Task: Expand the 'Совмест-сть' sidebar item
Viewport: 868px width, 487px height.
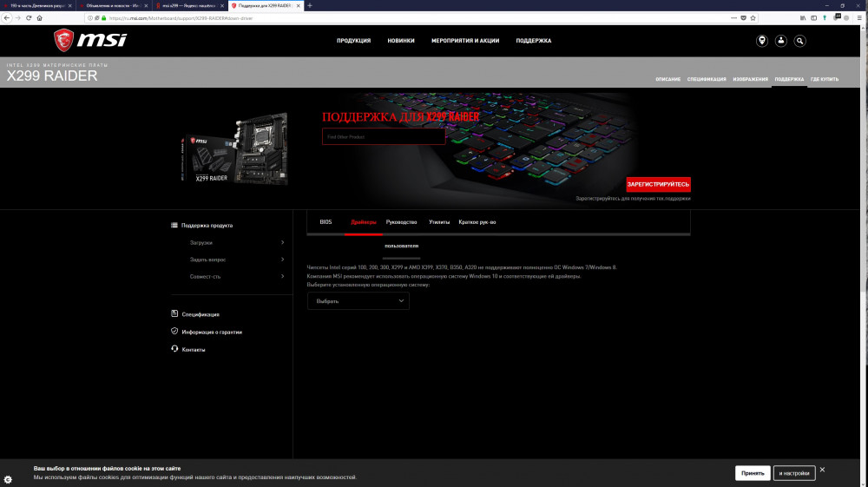Action: [x=236, y=276]
